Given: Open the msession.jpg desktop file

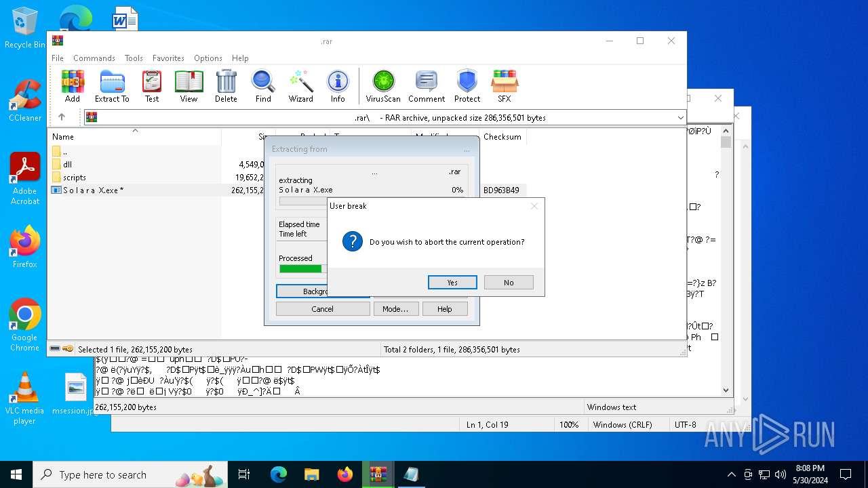Looking at the screenshot, I should 75,393.
